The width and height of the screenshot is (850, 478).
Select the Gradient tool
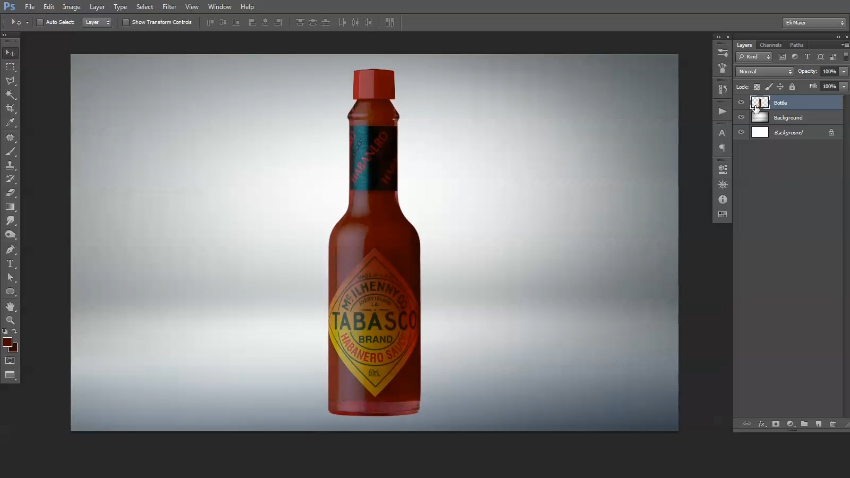(10, 207)
